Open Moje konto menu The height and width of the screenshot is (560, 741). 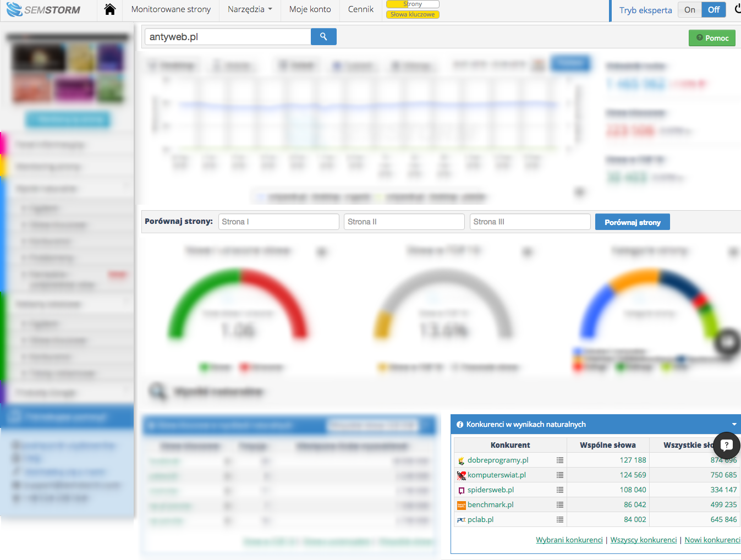[310, 9]
